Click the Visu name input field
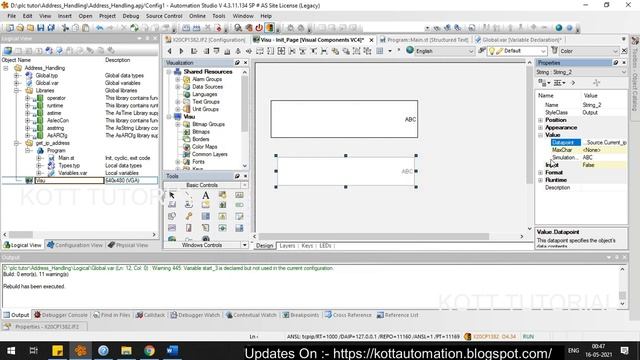 (x=69, y=180)
